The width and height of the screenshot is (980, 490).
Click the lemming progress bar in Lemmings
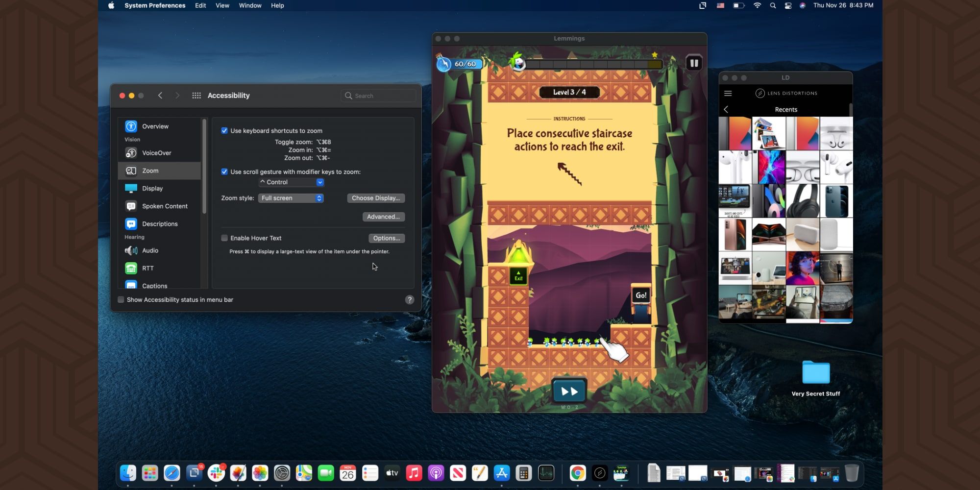click(593, 64)
